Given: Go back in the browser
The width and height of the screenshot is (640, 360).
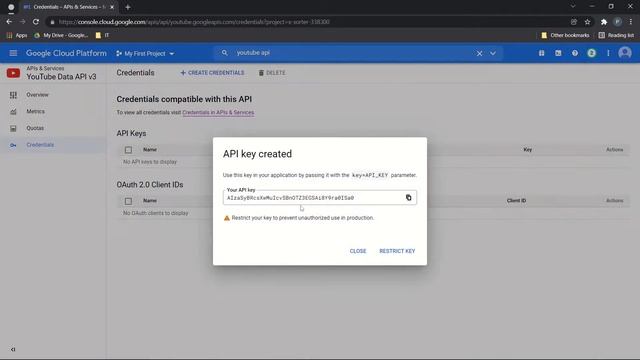Looking at the screenshot, I should 9,22.
